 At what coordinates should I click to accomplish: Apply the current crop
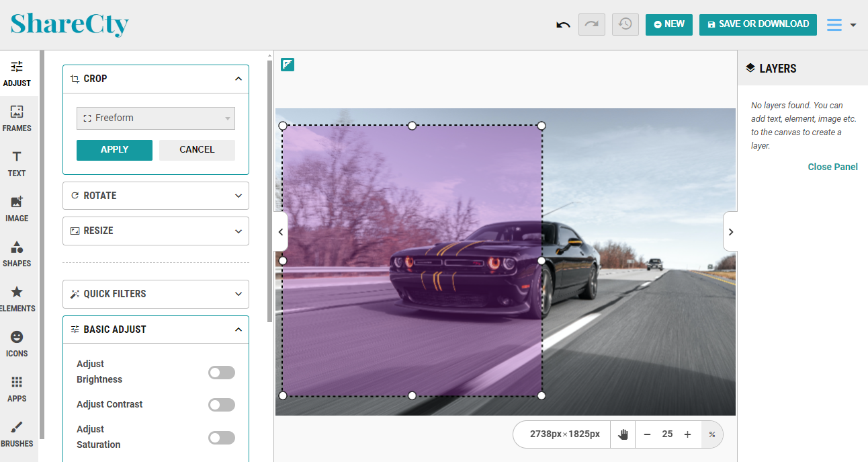point(114,150)
